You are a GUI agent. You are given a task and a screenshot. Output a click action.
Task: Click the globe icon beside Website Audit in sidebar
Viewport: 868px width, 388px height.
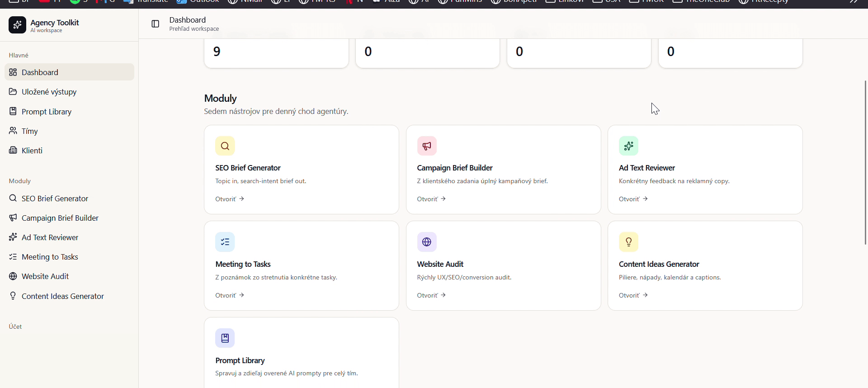pyautogui.click(x=13, y=276)
